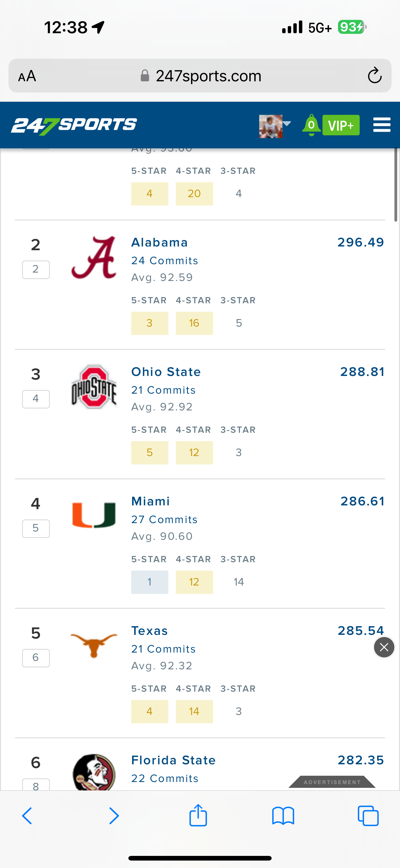Reload the page in Safari
This screenshot has width=400, height=868.
[x=374, y=75]
